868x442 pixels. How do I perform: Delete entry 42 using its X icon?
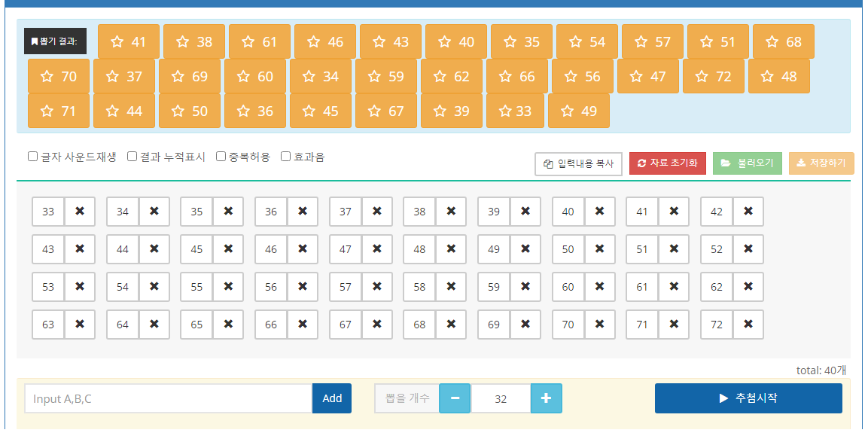pyautogui.click(x=748, y=212)
